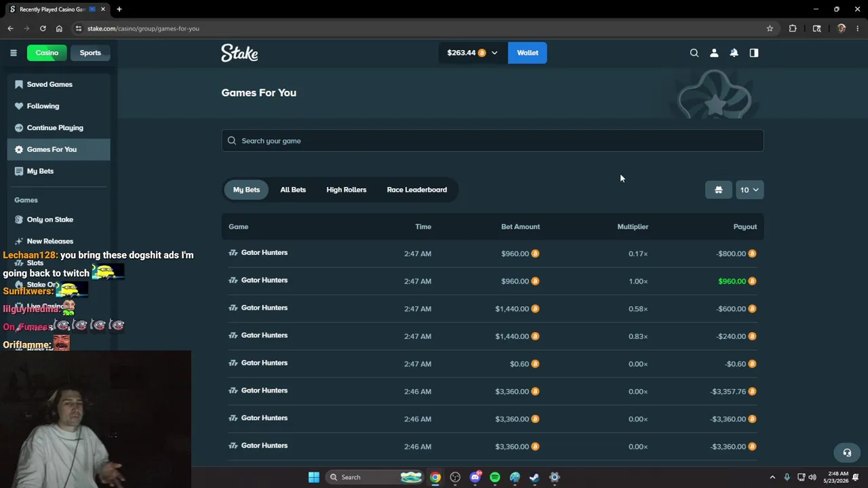This screenshot has width=868, height=488.
Task: Switch to the My Bets tab
Action: (x=246, y=190)
